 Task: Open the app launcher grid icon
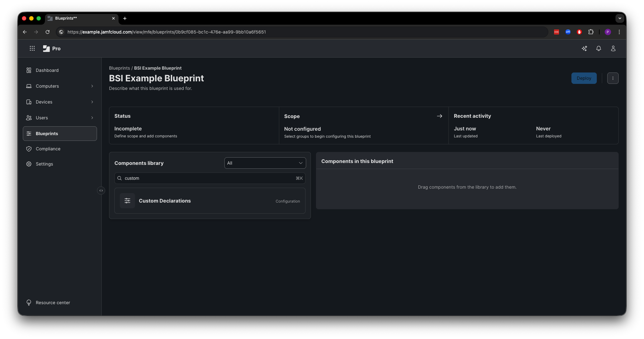(x=32, y=48)
